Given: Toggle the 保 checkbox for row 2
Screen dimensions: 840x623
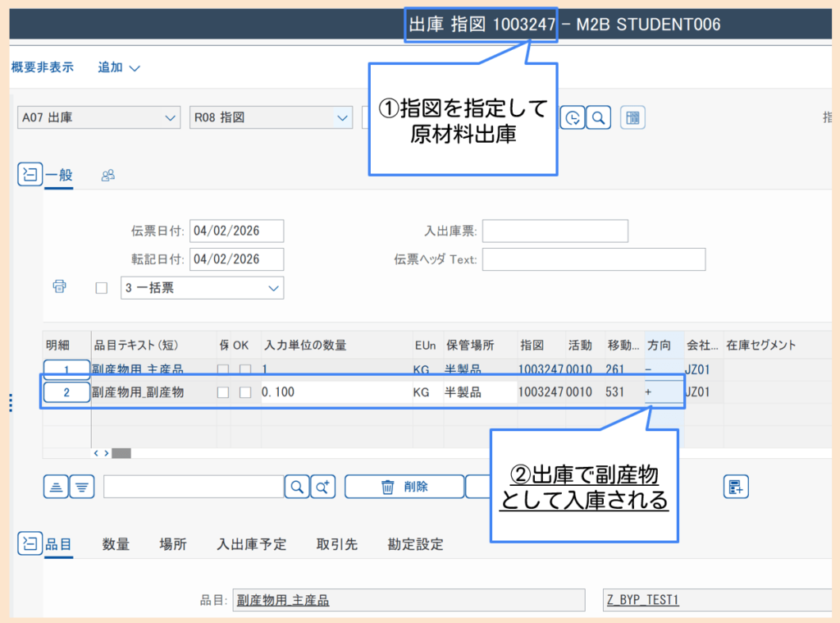Looking at the screenshot, I should pos(222,392).
